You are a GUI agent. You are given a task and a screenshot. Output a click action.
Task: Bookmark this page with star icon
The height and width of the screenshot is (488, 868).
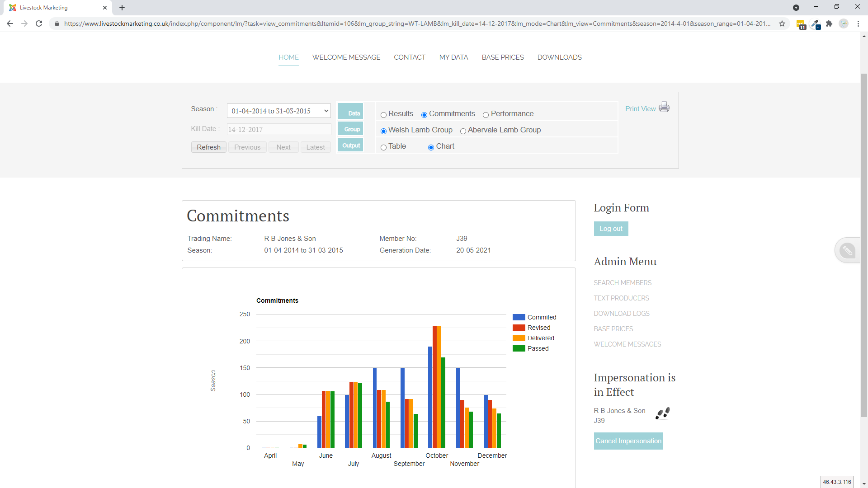[x=782, y=23]
